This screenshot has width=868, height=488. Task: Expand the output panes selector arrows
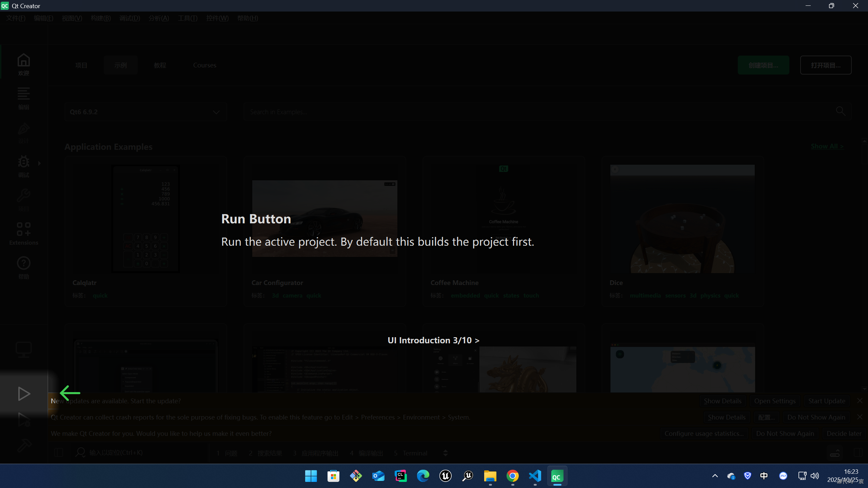coord(446,453)
